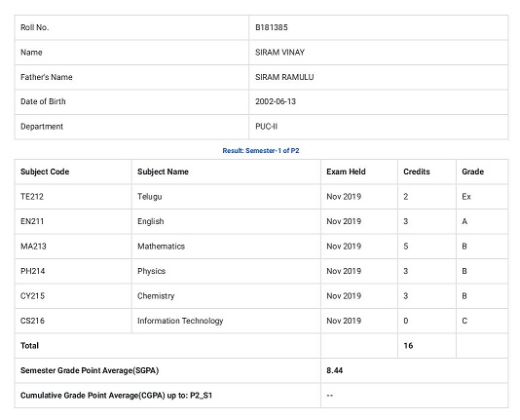
Task: Click the English subject name
Action: point(151,221)
